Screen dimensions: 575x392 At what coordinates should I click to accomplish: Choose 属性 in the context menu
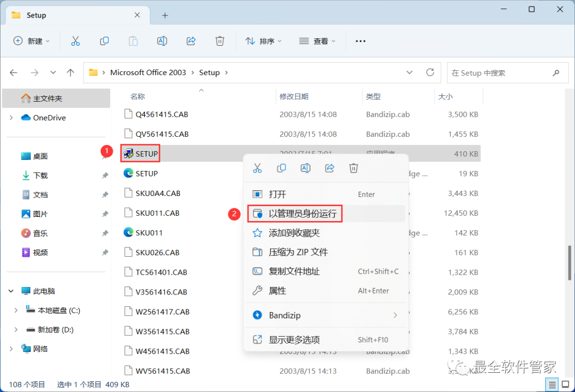[x=326, y=291]
